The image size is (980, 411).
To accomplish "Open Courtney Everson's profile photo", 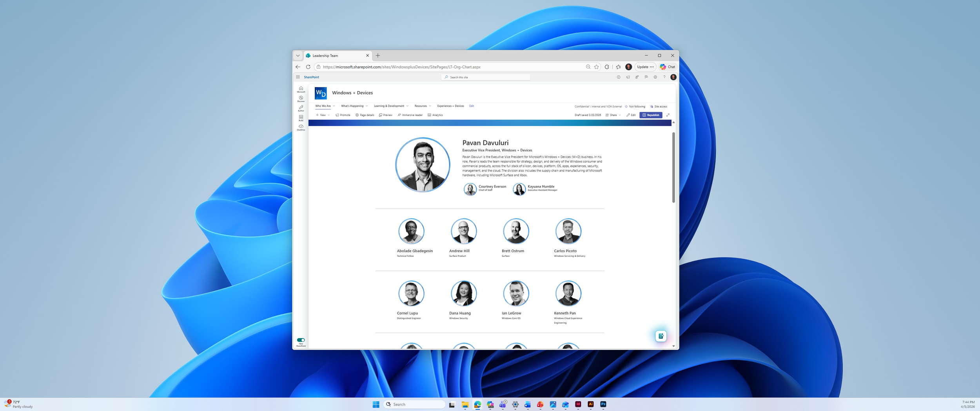I will 470,189.
